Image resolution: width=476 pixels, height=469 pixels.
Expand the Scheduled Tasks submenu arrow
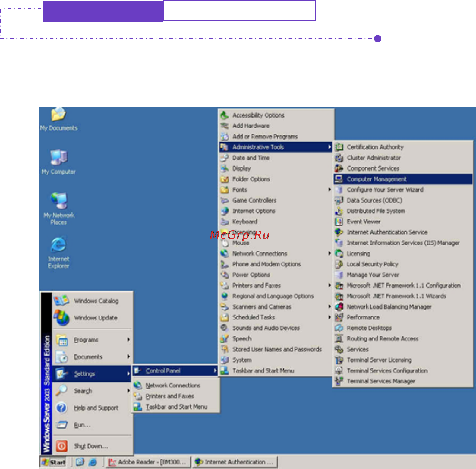click(x=329, y=317)
